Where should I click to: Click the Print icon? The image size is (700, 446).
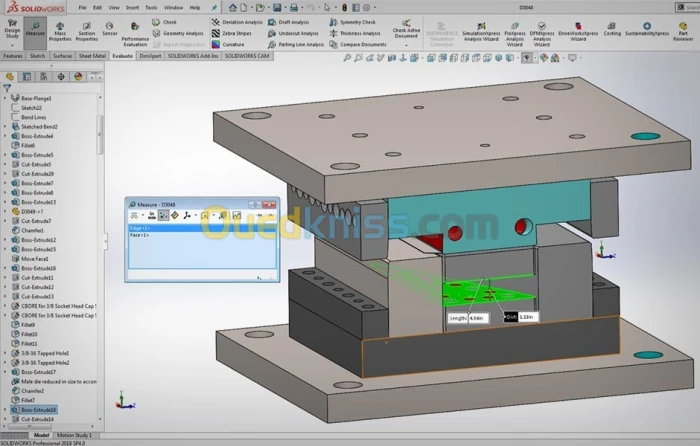293,8
